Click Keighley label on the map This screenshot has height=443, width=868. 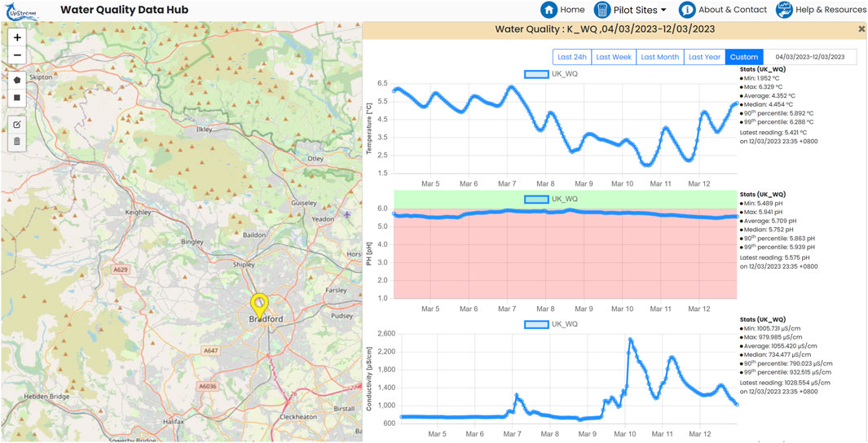pyautogui.click(x=139, y=213)
